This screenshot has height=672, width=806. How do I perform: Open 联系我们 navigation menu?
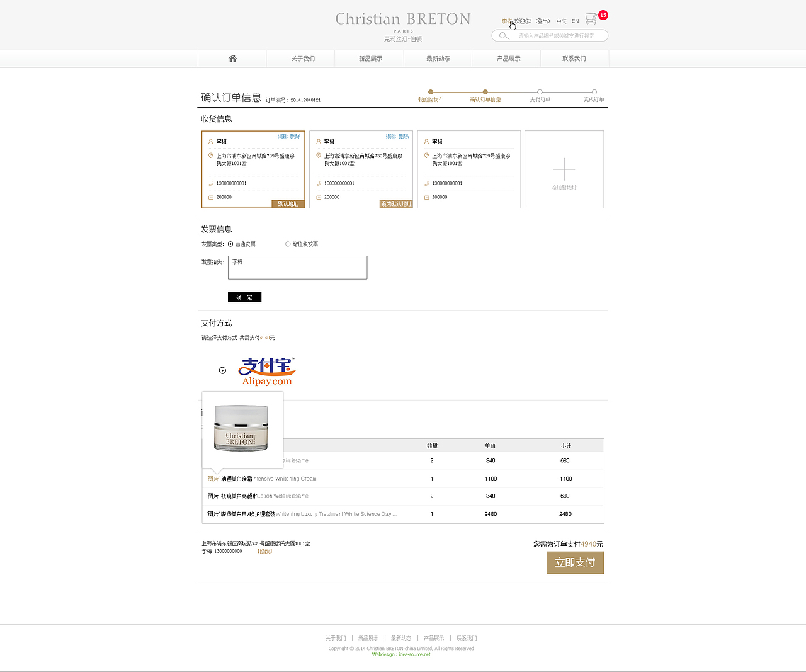click(574, 59)
